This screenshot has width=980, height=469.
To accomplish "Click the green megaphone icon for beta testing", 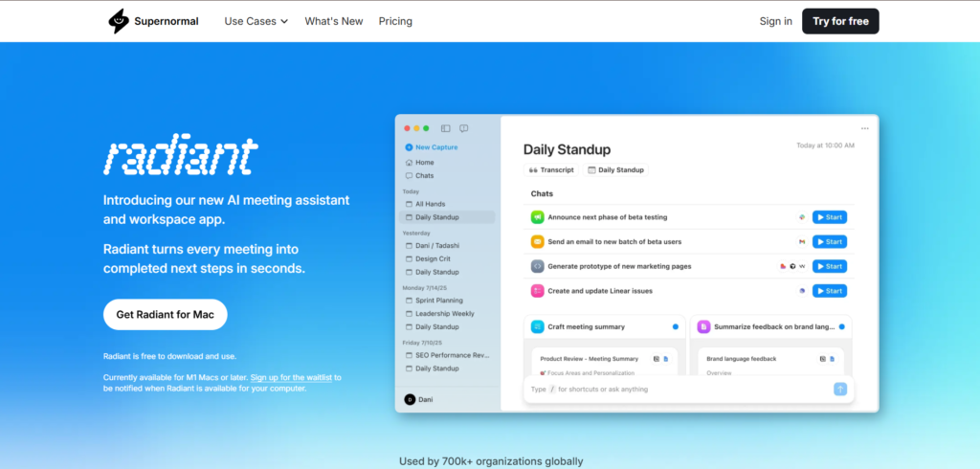I will (x=538, y=217).
